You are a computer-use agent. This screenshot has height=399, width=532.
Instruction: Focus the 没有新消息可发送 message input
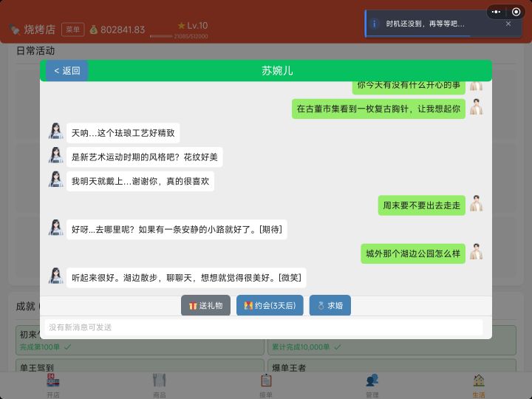264,327
